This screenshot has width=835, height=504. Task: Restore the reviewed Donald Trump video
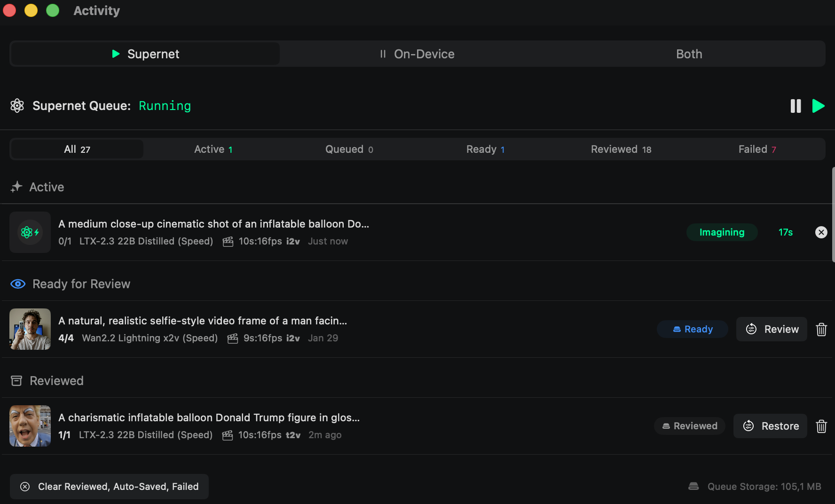pos(770,426)
